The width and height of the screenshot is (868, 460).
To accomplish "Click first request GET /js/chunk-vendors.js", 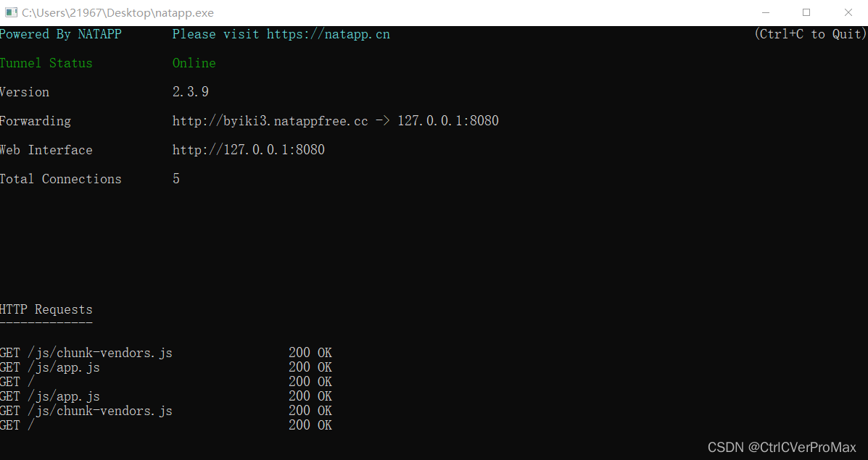I will pos(86,353).
